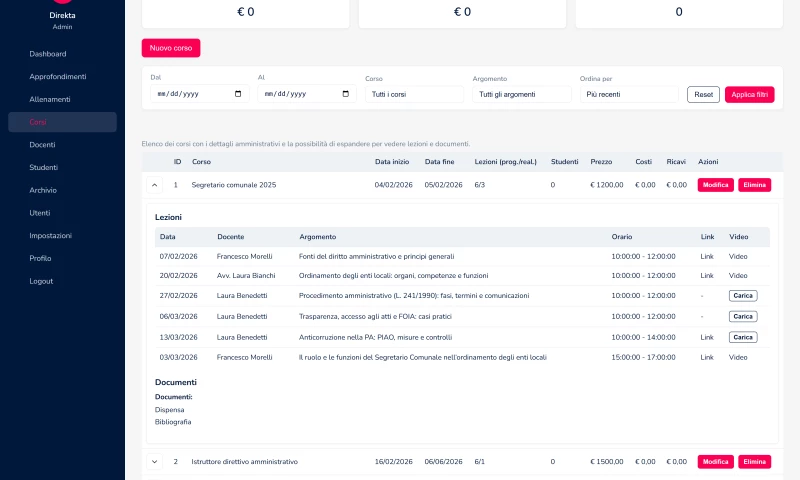Click Carica for the 27/02/2026 lesson
Screen dimensions: 800x480
point(743,296)
